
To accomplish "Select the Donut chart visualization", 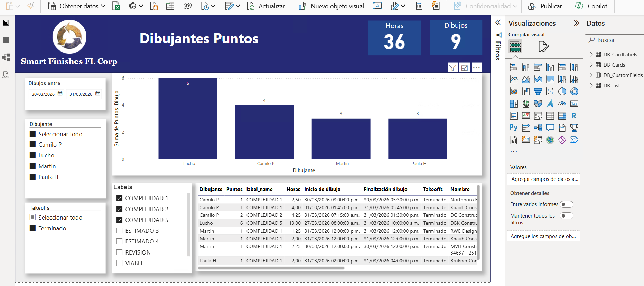I will [x=574, y=91].
